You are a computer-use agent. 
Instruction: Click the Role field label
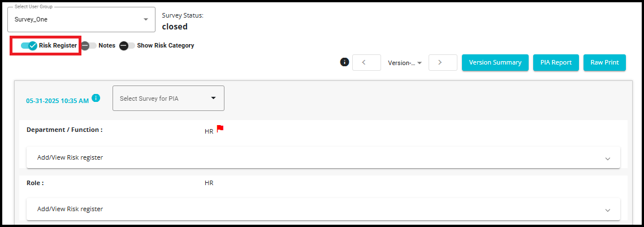[35, 183]
